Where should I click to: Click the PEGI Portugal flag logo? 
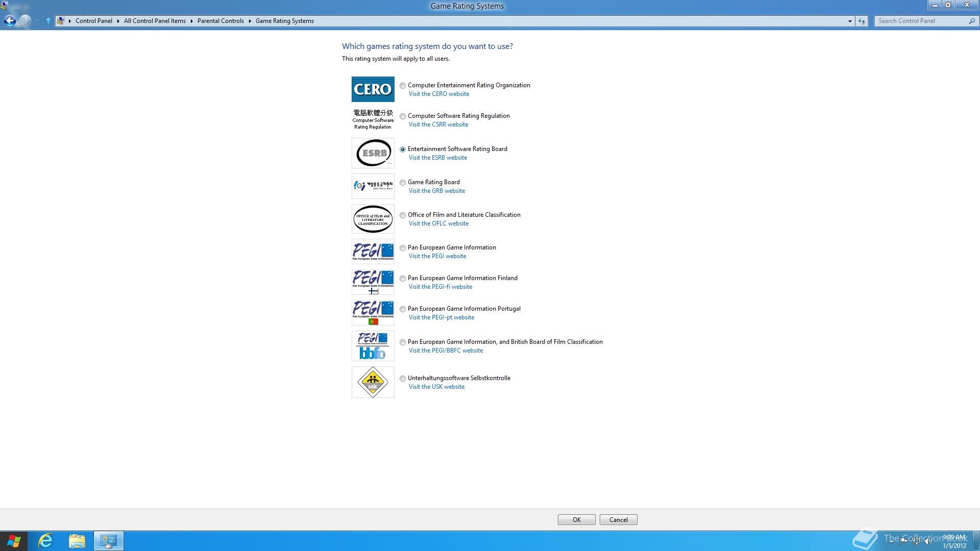tap(373, 313)
